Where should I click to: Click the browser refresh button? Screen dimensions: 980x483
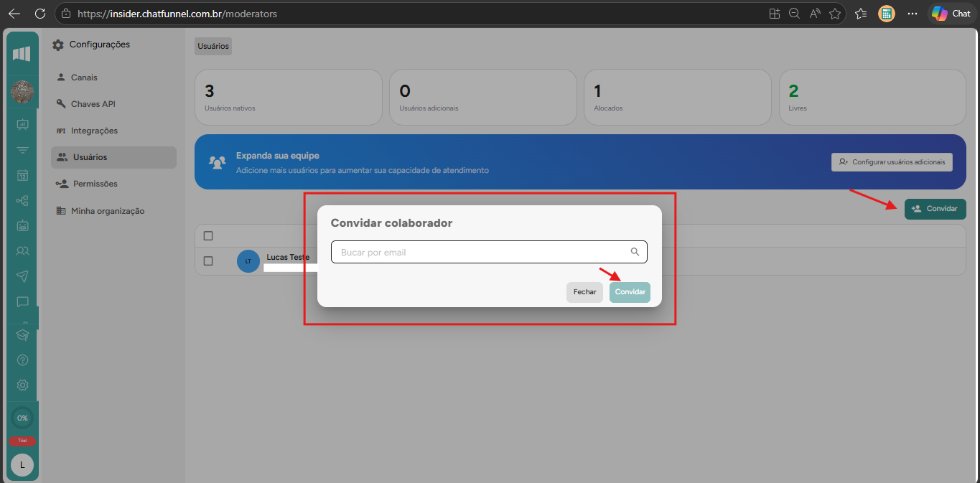(x=40, y=13)
